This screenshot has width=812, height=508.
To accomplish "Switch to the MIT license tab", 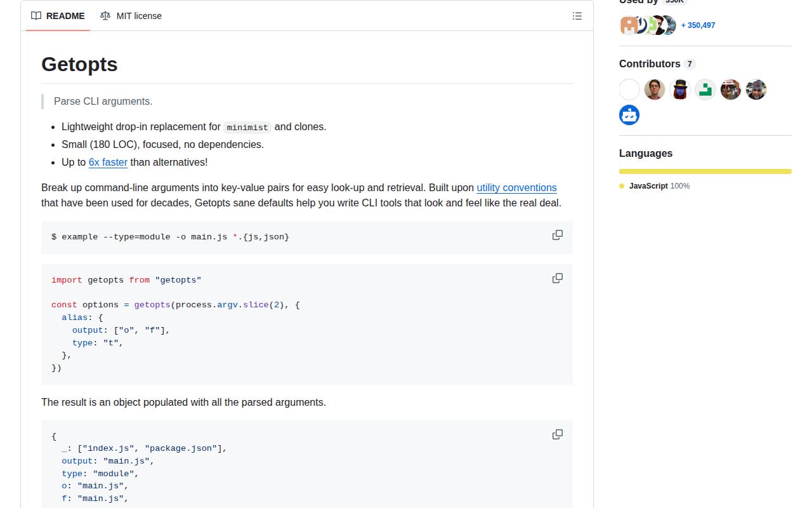I will (131, 16).
